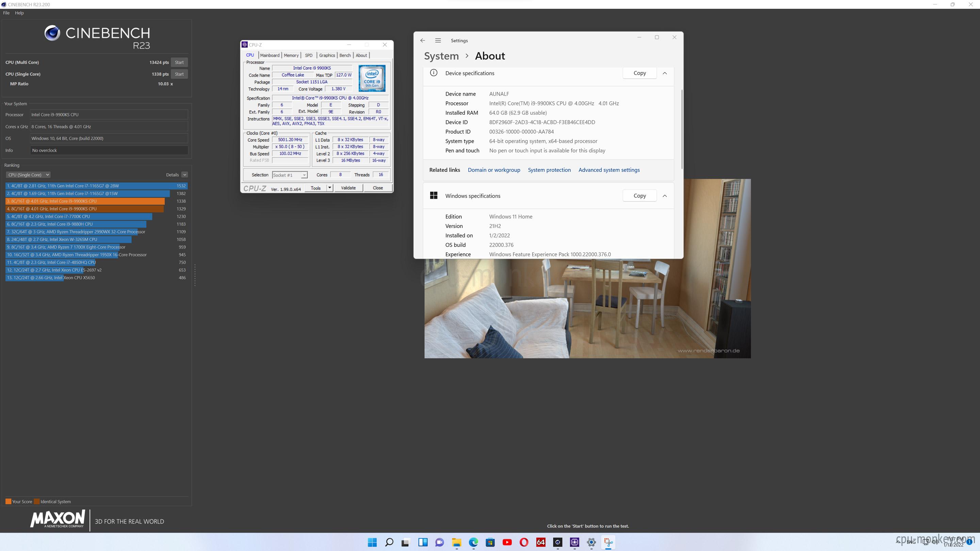The height and width of the screenshot is (551, 980).
Task: Copy the Device specifications
Action: 639,73
